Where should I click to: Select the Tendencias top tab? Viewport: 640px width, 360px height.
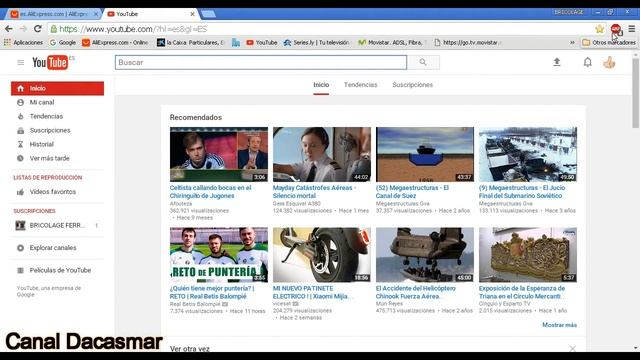[360, 85]
